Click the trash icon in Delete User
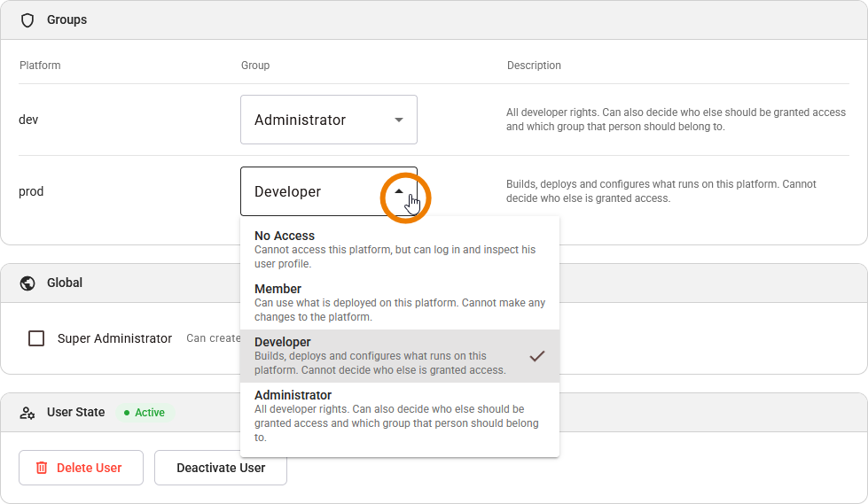Screen dimensions: 868x504 point(42,468)
